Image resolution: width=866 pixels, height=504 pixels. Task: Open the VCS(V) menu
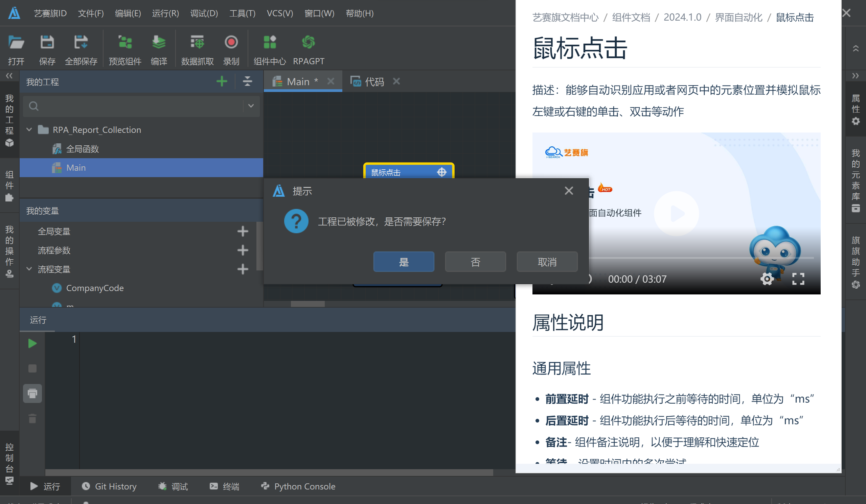tap(280, 13)
